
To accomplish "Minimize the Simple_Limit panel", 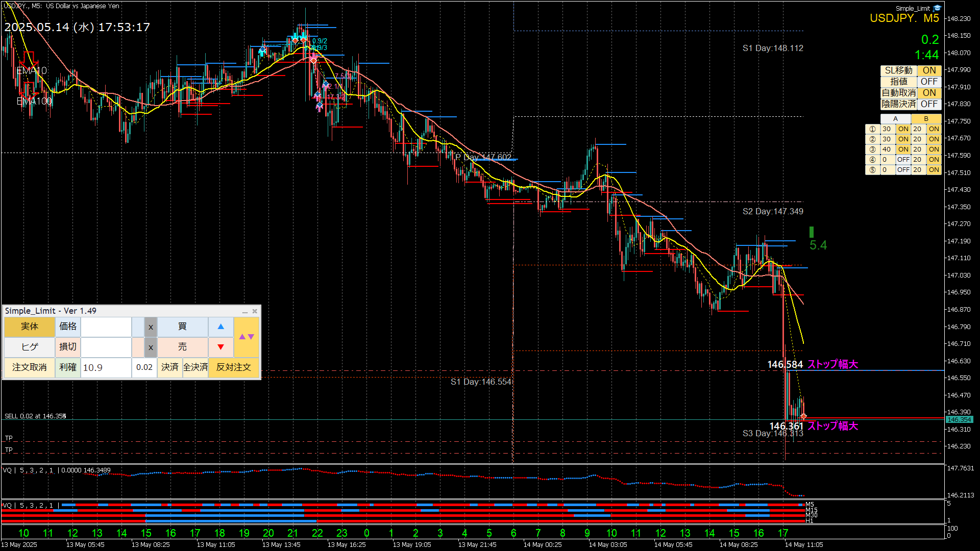I will [x=245, y=311].
